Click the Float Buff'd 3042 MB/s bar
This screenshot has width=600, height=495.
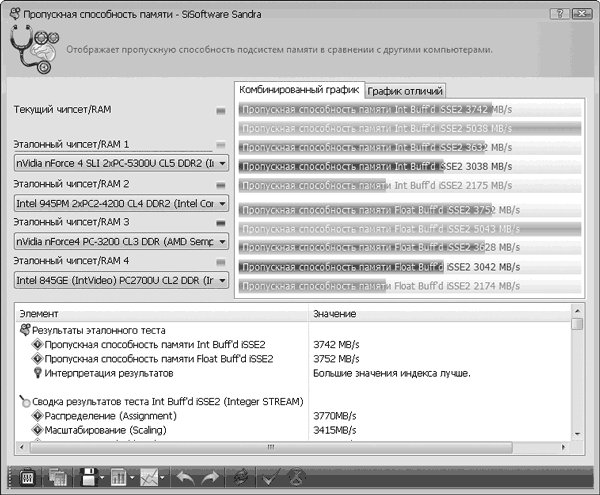[x=410, y=267]
